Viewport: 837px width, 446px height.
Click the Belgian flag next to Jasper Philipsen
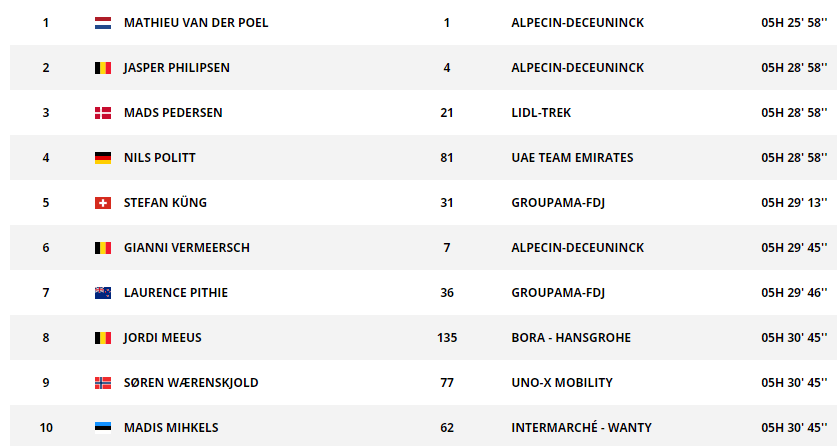[x=102, y=68]
